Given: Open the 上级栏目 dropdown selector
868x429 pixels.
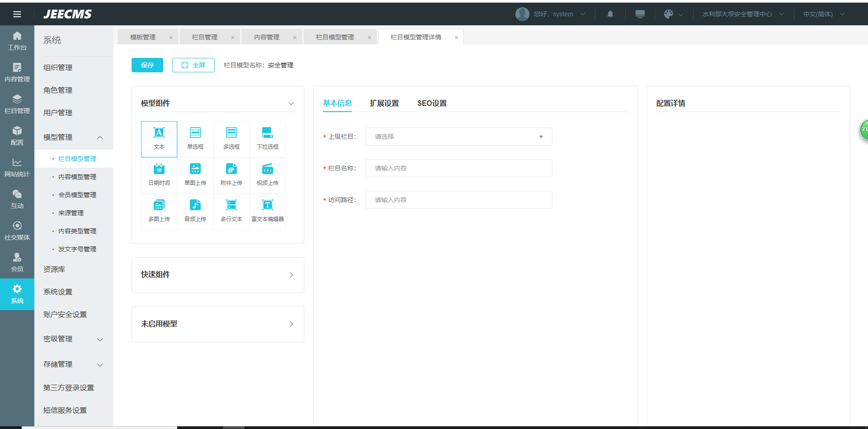Looking at the screenshot, I should [458, 137].
